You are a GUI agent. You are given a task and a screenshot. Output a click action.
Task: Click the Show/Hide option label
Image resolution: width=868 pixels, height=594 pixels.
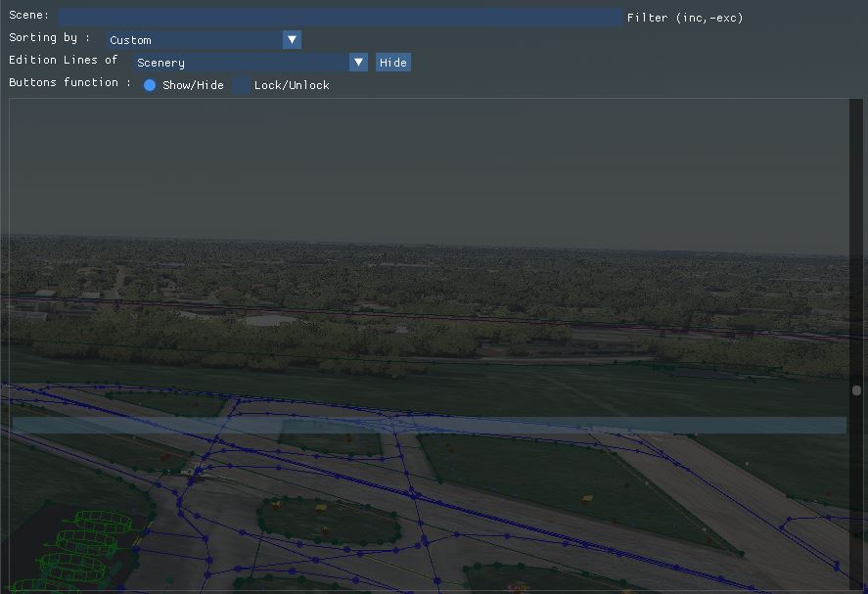click(193, 85)
